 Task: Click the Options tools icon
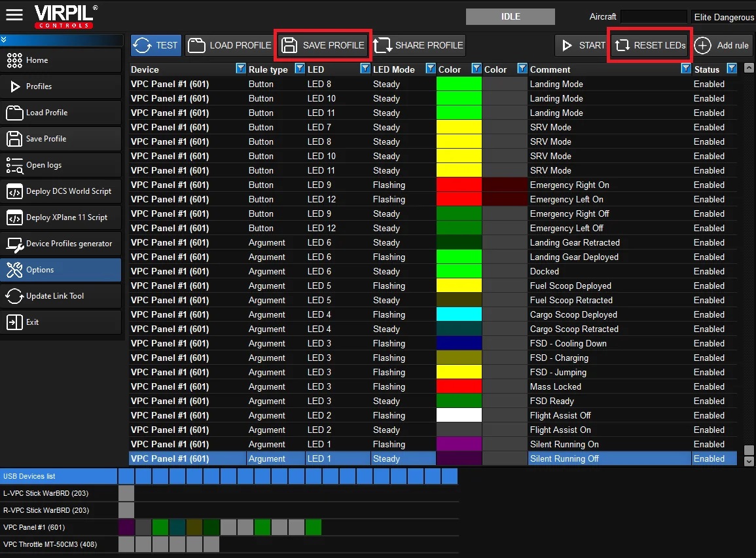14,270
